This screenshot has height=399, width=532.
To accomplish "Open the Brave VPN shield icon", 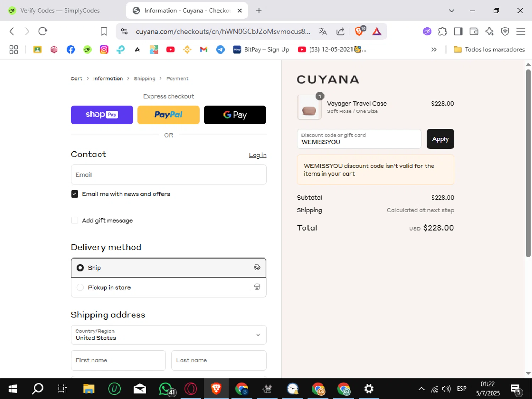I will (x=505, y=32).
